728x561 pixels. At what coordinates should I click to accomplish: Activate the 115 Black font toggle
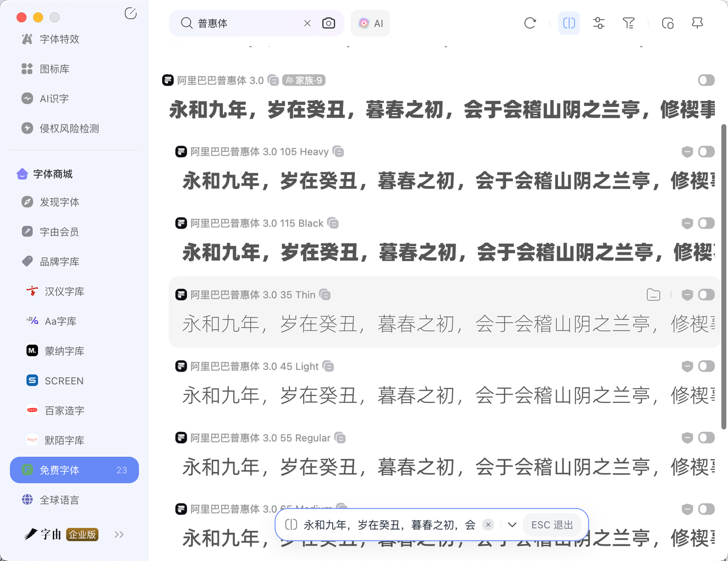706,223
